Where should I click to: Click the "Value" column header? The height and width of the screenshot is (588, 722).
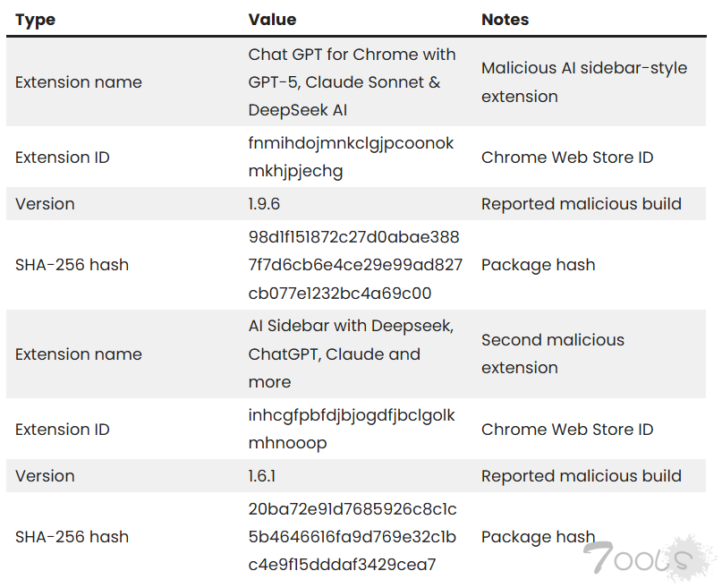[272, 20]
